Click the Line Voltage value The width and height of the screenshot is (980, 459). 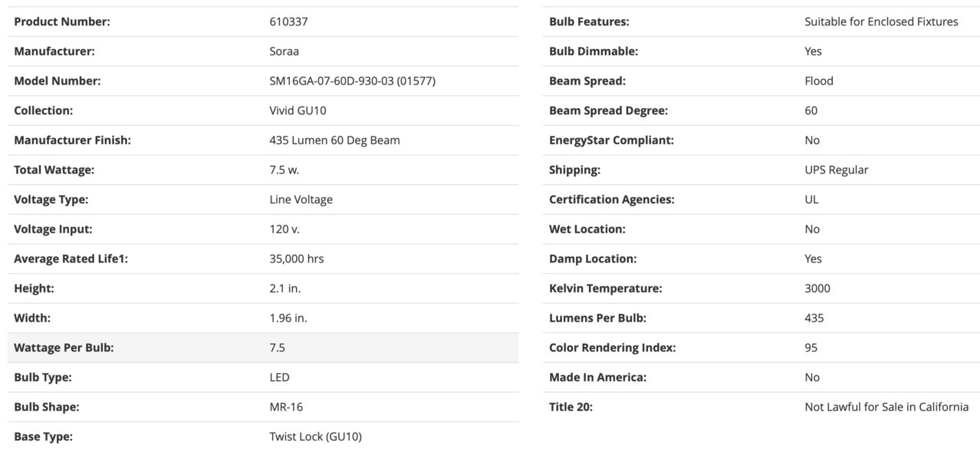(x=301, y=200)
